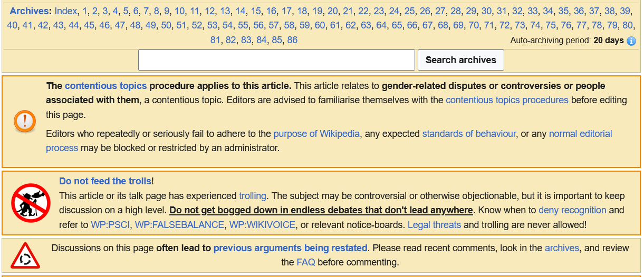The height and width of the screenshot is (277, 644).
Task: Open archive page 30
Action: [x=486, y=11]
